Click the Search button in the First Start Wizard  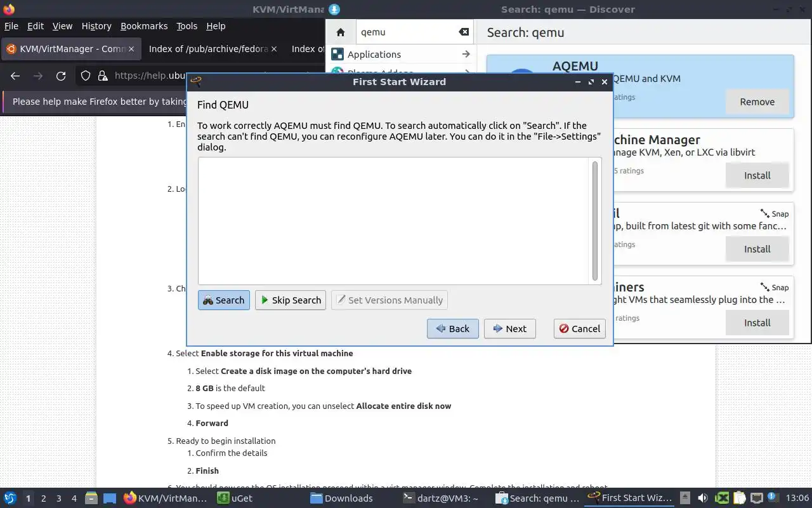[224, 300]
